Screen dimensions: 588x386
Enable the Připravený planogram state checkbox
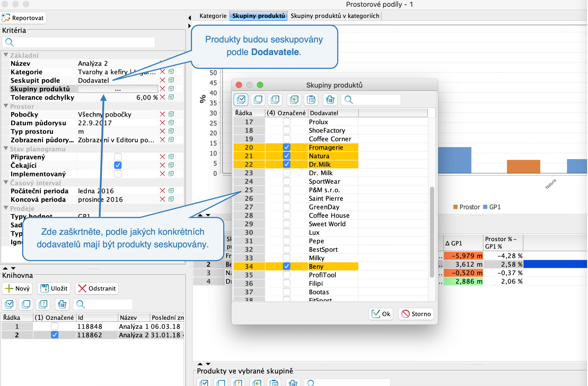(118, 157)
